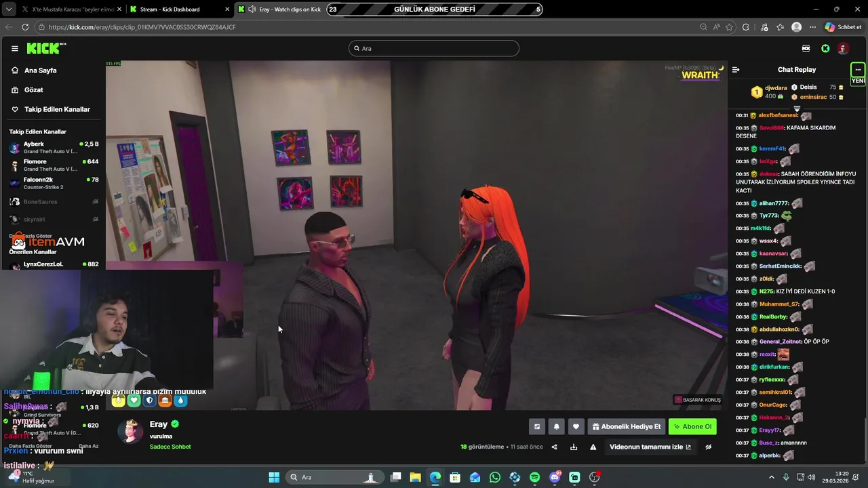Download the clip
This screenshot has height=488, width=868.
574,447
